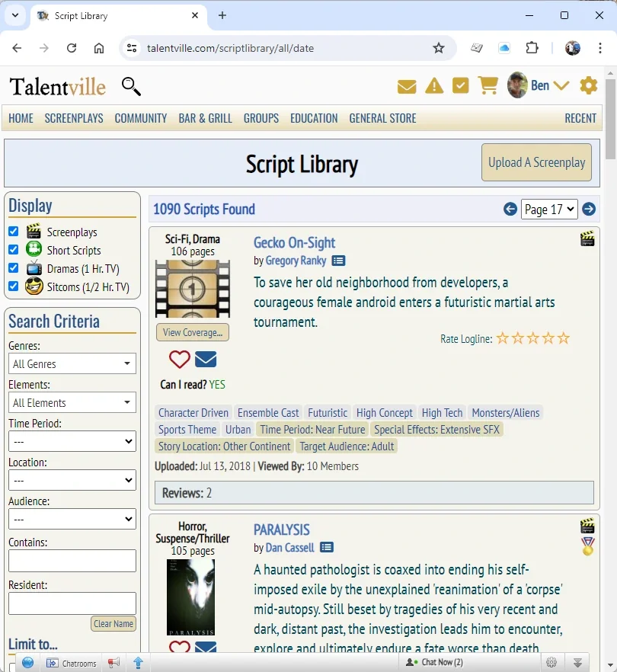Screen dimensions: 617x672
Task: Click the Contains text input field
Action: (x=72, y=561)
